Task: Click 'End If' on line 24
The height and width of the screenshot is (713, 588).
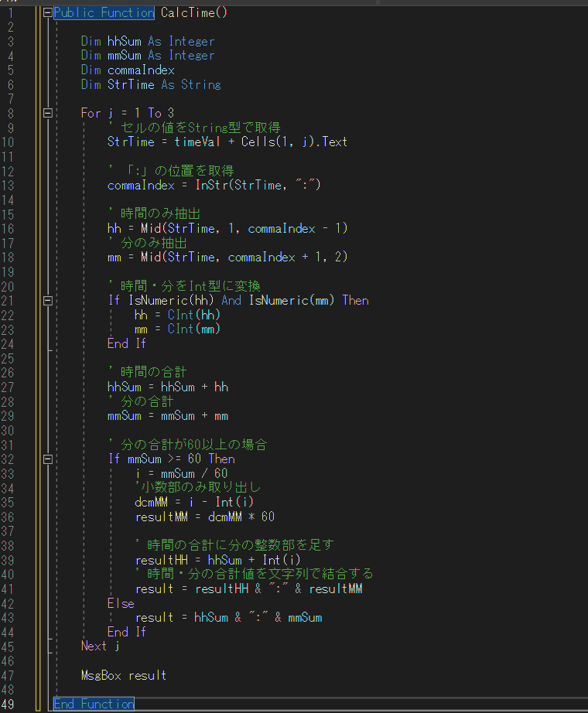Action: pyautogui.click(x=127, y=344)
